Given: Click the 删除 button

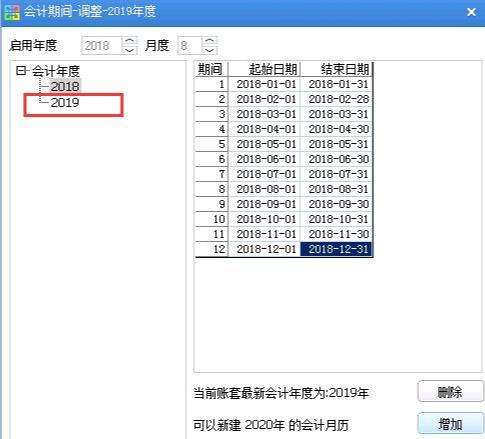Looking at the screenshot, I should [x=450, y=392].
